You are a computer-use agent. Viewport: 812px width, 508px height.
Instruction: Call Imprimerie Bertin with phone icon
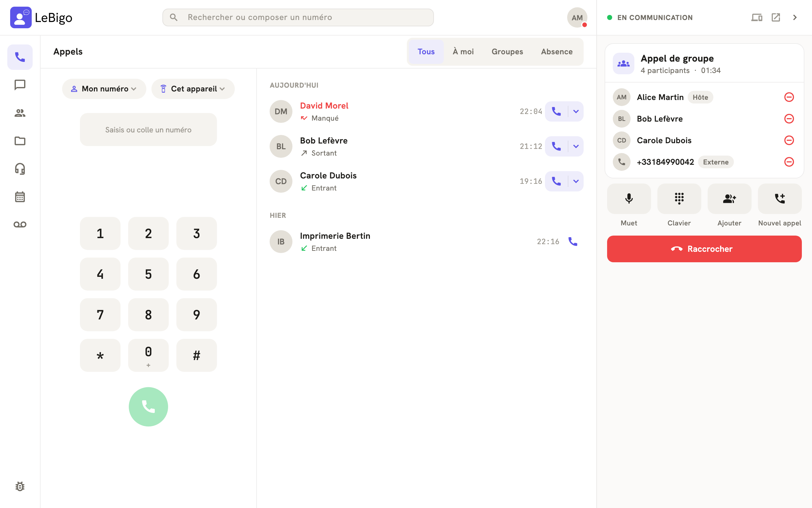(x=573, y=242)
